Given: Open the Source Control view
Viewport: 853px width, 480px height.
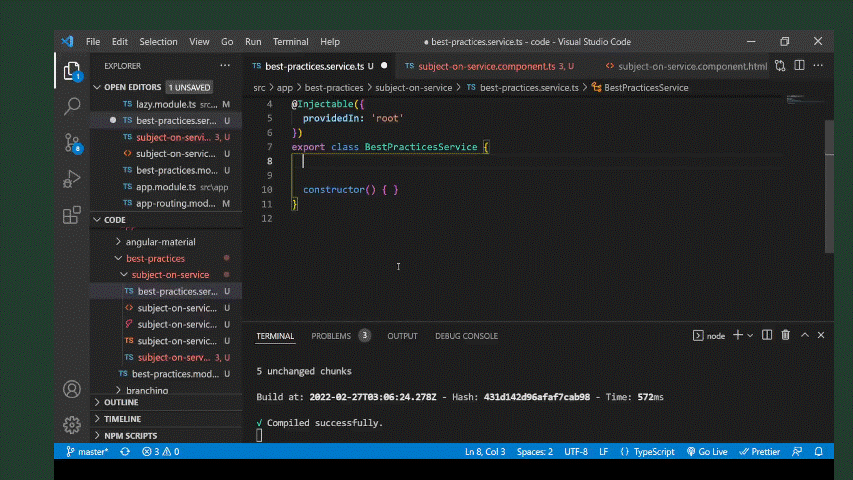Looking at the screenshot, I should (x=72, y=143).
